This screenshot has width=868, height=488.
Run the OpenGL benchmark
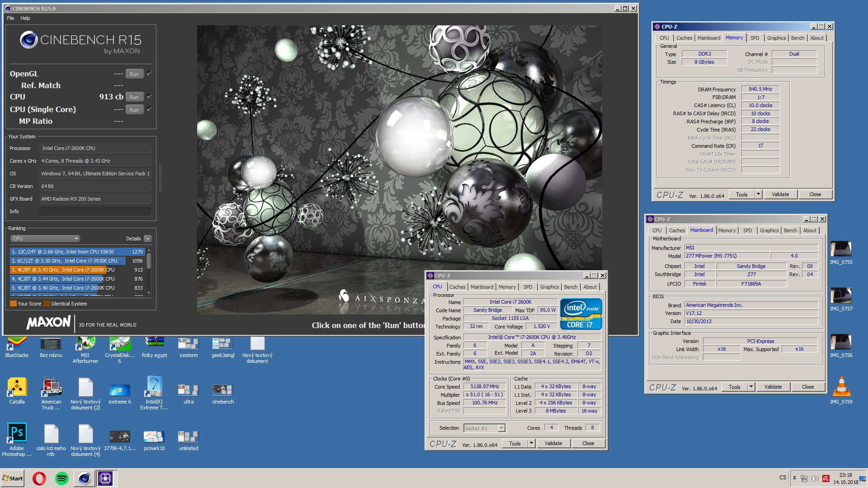(x=134, y=74)
